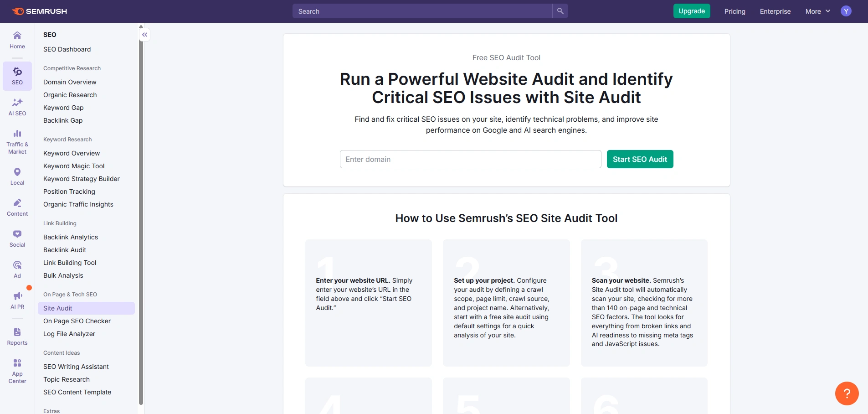Viewport: 868px width, 414px height.
Task: Open the Reports document icon
Action: point(17,332)
